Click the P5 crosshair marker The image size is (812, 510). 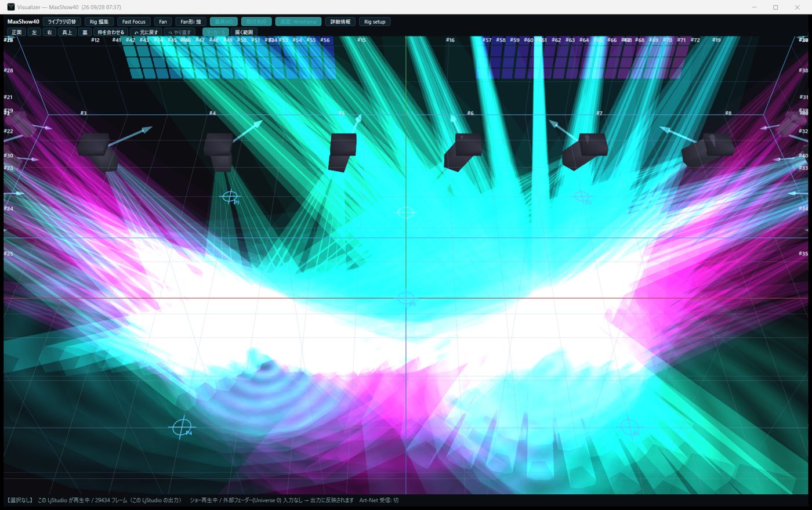629,428
